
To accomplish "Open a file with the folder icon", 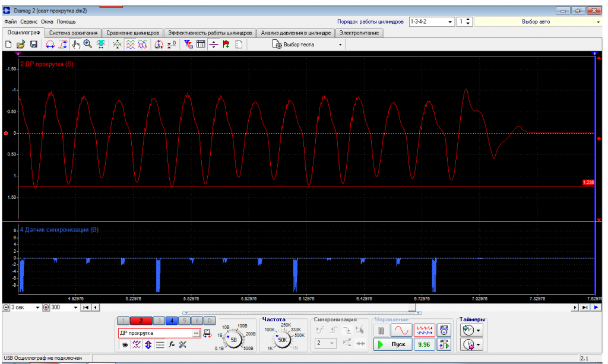I will pos(21,45).
